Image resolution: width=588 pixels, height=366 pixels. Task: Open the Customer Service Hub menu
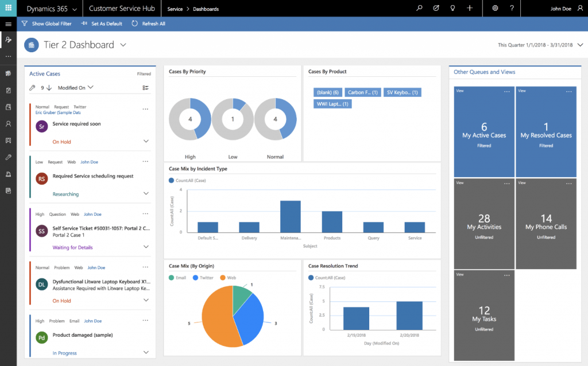click(x=121, y=8)
